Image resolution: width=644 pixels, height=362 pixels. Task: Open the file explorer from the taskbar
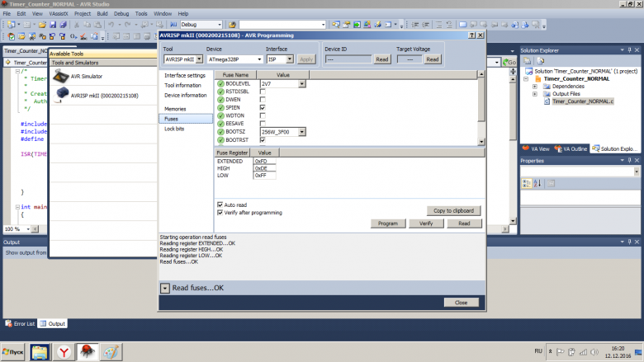40,352
